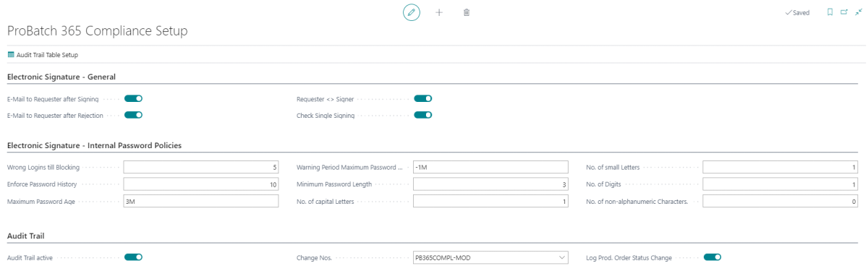The height and width of the screenshot is (266, 868).
Task: Open page in new window icon
Action: tap(844, 12)
